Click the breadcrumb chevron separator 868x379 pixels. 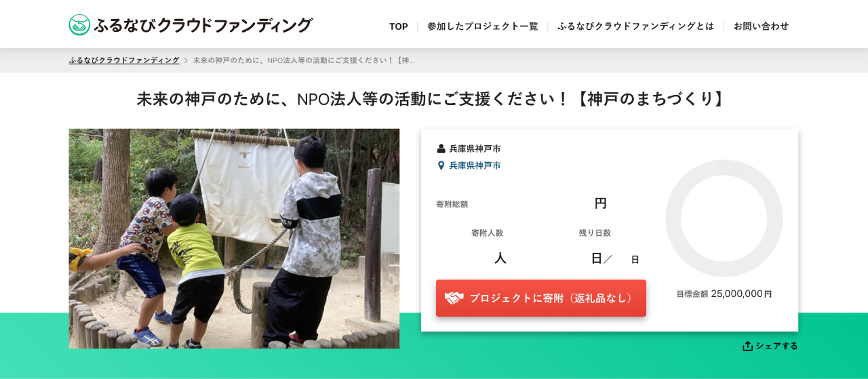(186, 60)
